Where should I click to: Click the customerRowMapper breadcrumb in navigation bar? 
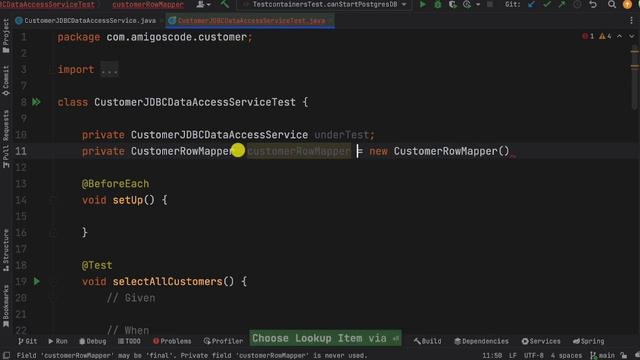tap(148, 4)
